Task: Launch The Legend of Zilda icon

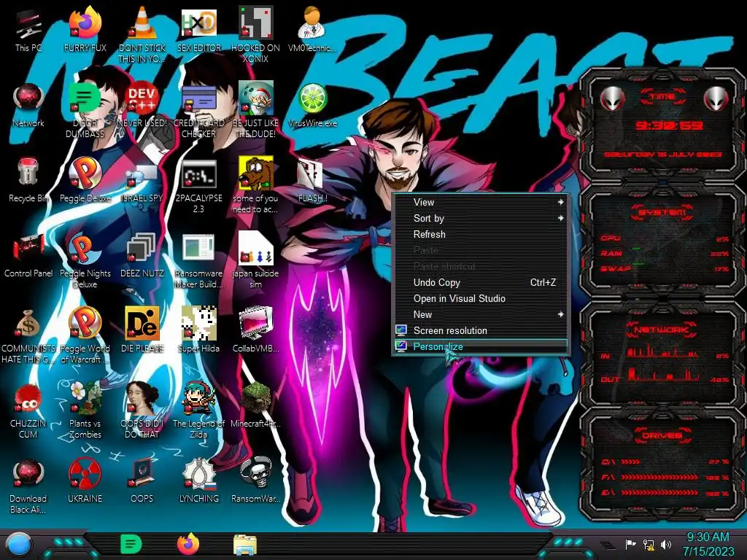Action: [199, 411]
